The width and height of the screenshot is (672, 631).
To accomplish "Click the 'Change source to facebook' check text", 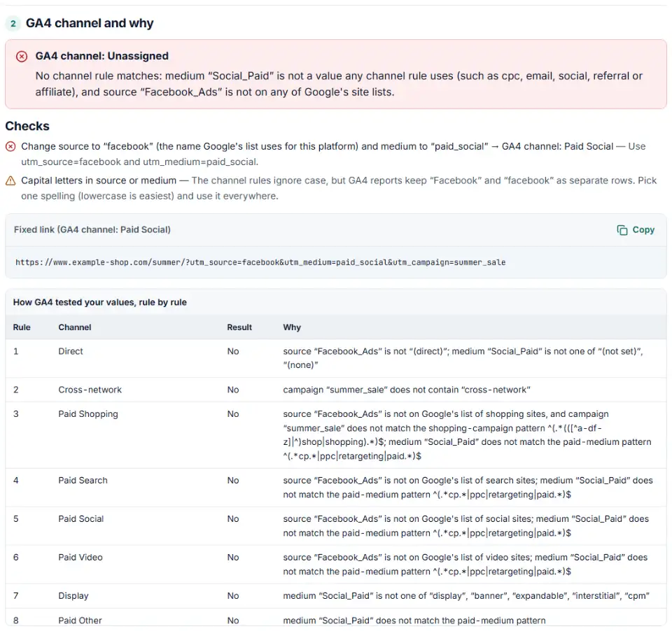I will pos(333,154).
